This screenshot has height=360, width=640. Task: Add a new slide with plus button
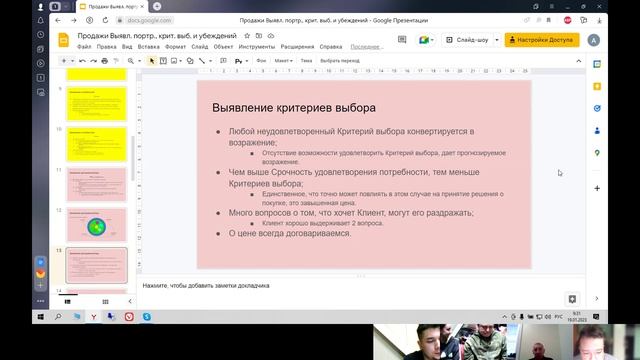[64, 61]
